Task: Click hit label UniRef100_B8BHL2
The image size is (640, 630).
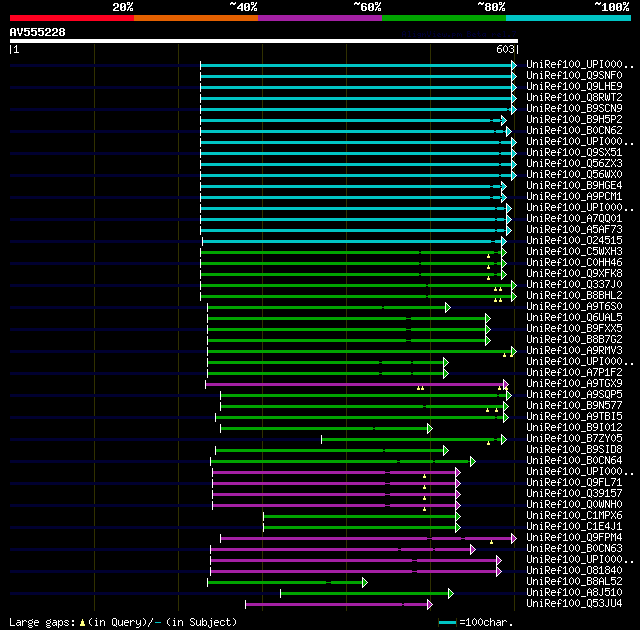Action: coord(574,296)
